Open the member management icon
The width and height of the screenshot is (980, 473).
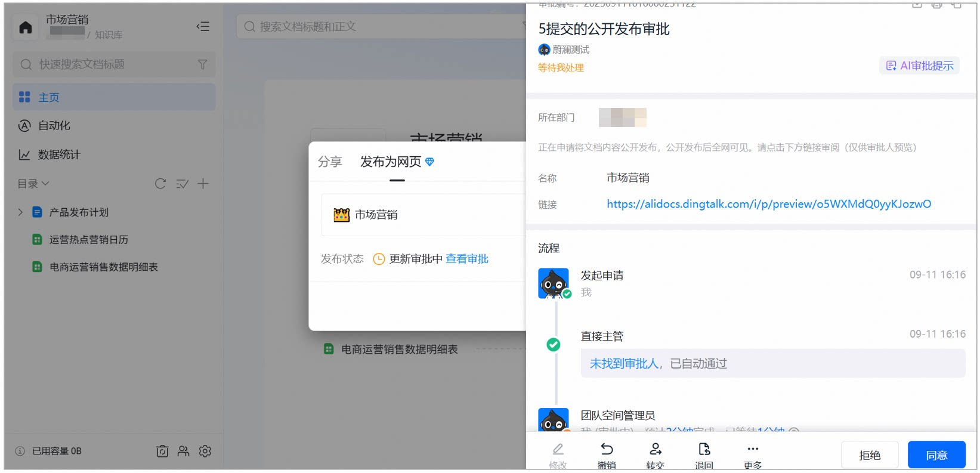pyautogui.click(x=184, y=452)
